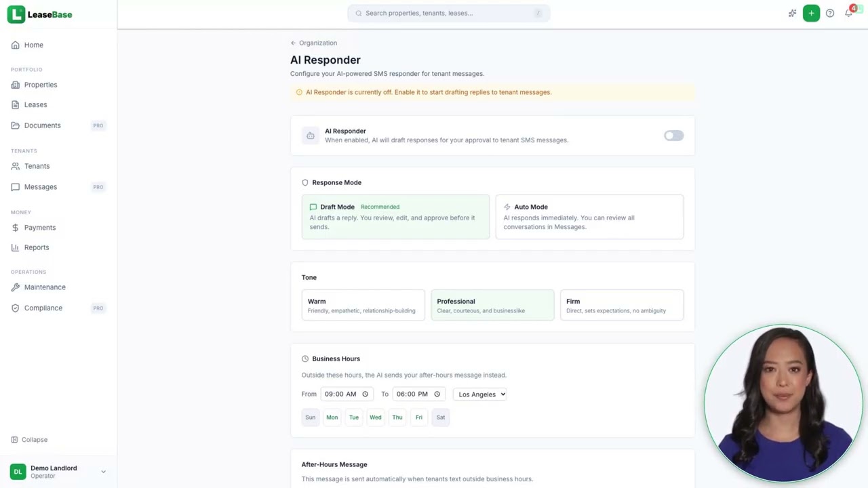
Task: Click the LeaseBase logo icon
Action: tap(16, 14)
